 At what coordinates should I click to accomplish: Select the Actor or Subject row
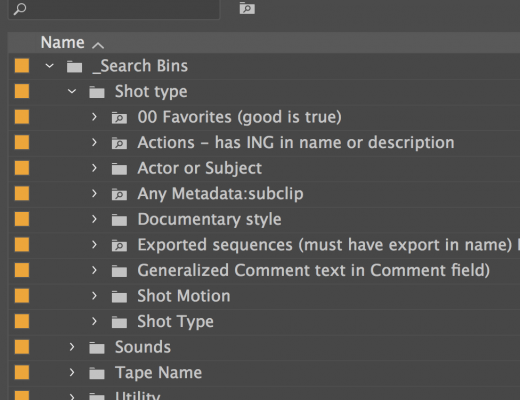click(x=200, y=169)
